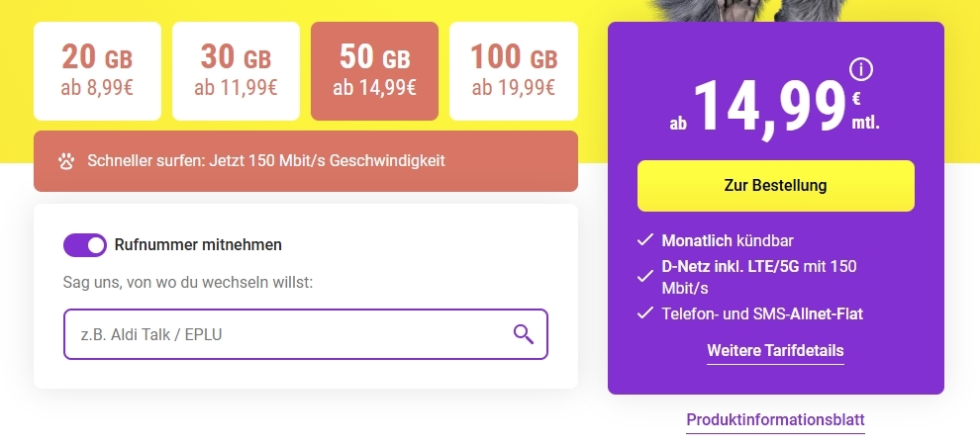The image size is (980, 445).
Task: Select the 20 GB tariff option
Action: (97, 71)
